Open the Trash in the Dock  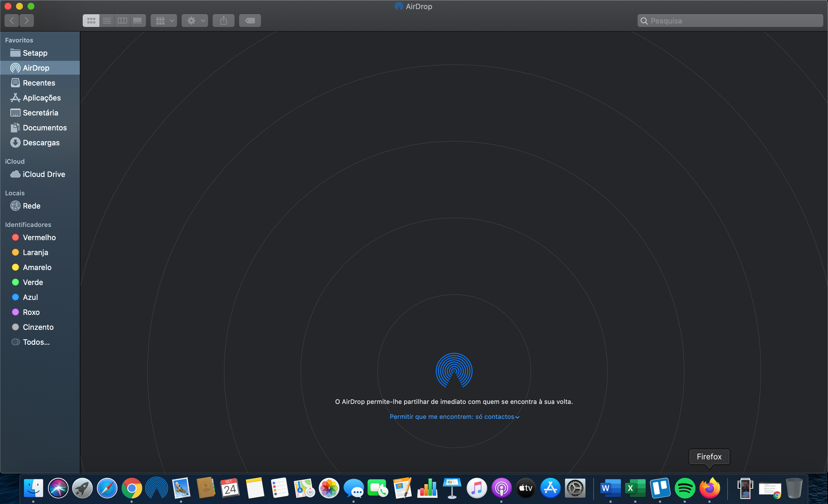tap(794, 488)
